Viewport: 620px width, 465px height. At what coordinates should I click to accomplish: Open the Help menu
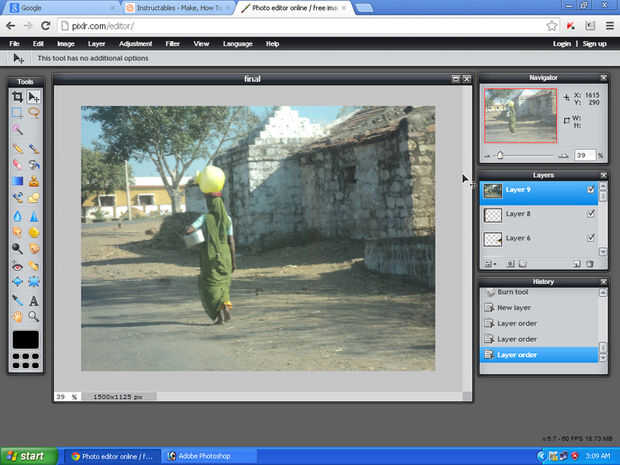point(272,44)
